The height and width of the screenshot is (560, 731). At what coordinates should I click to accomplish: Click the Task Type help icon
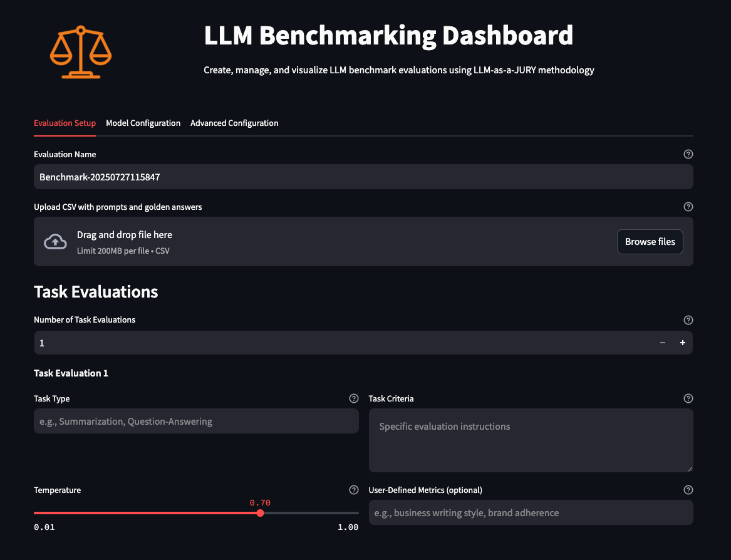coord(354,398)
